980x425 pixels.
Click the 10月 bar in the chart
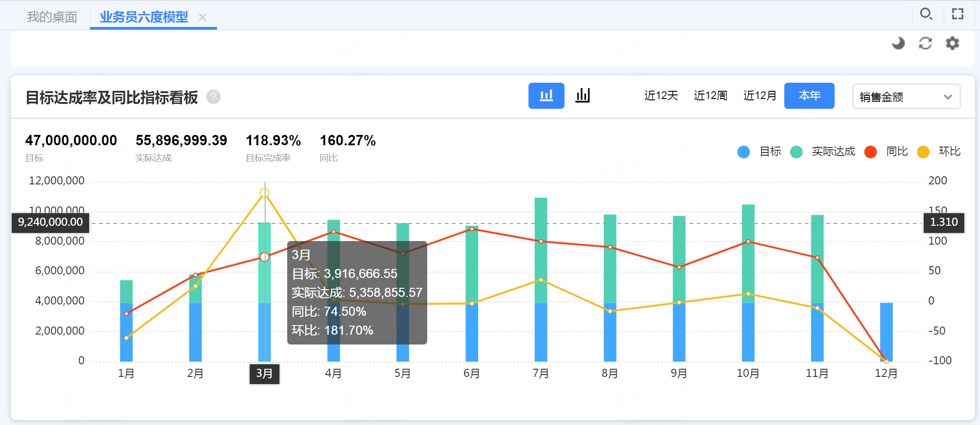click(748, 283)
